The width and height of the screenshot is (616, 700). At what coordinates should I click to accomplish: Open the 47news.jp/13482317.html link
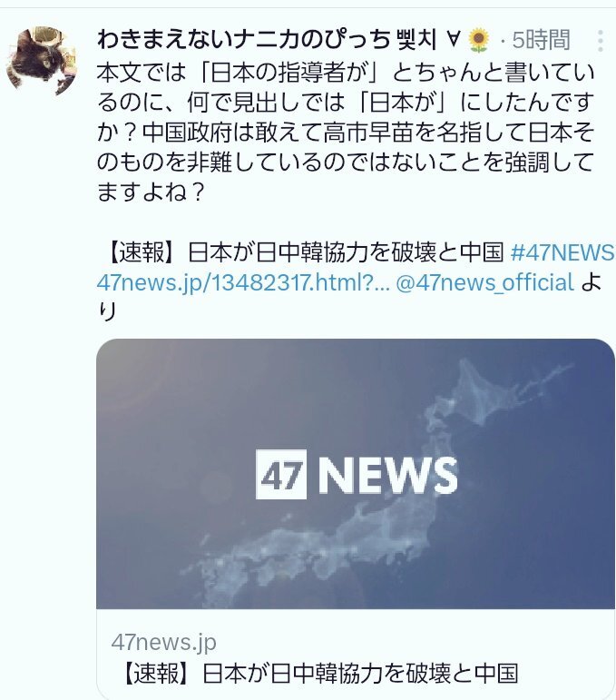coord(243,282)
